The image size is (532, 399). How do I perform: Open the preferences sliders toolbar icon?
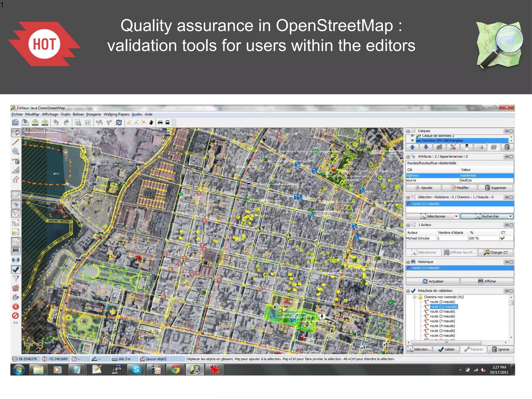point(88,122)
